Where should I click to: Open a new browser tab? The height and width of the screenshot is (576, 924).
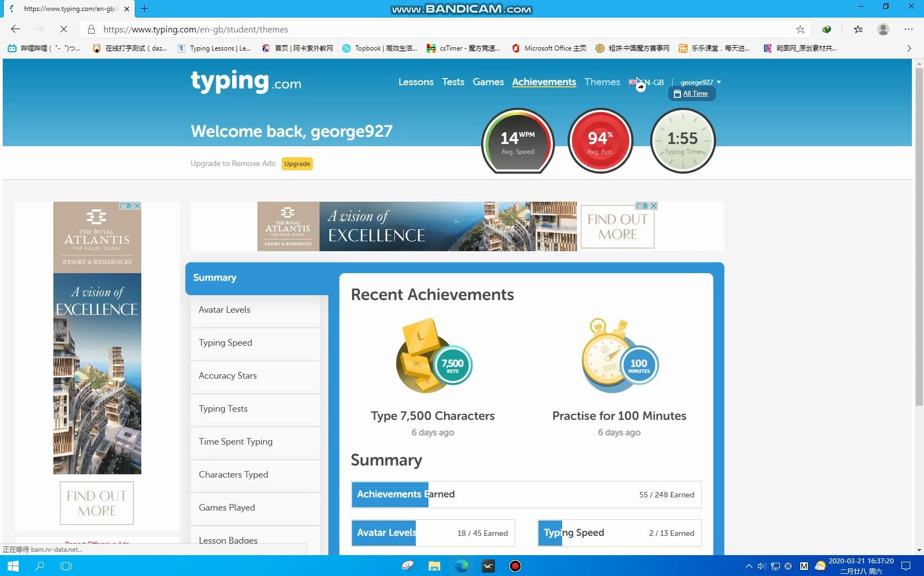tap(145, 8)
